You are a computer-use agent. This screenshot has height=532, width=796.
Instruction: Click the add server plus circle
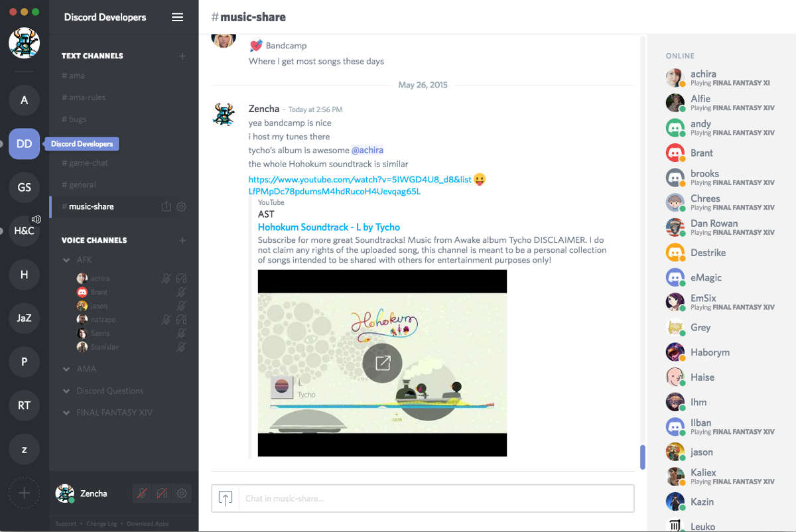25,493
